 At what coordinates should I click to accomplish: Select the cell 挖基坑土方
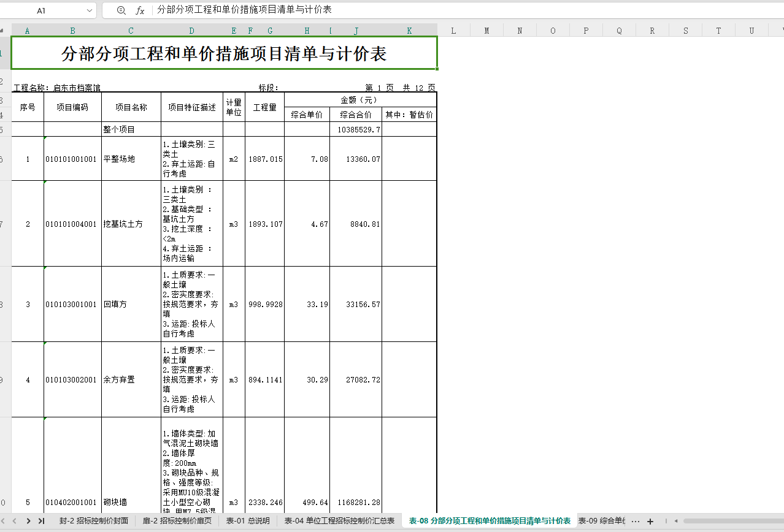(x=131, y=224)
